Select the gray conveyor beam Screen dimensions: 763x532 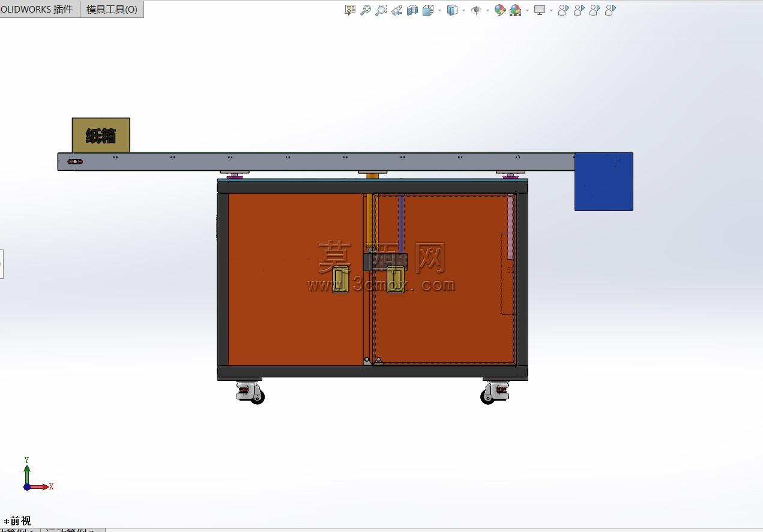[x=316, y=162]
